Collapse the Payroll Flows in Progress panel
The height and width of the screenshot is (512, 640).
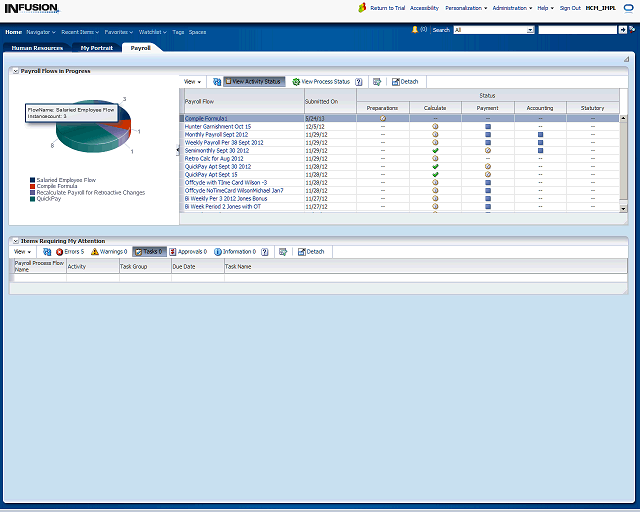click(x=15, y=72)
